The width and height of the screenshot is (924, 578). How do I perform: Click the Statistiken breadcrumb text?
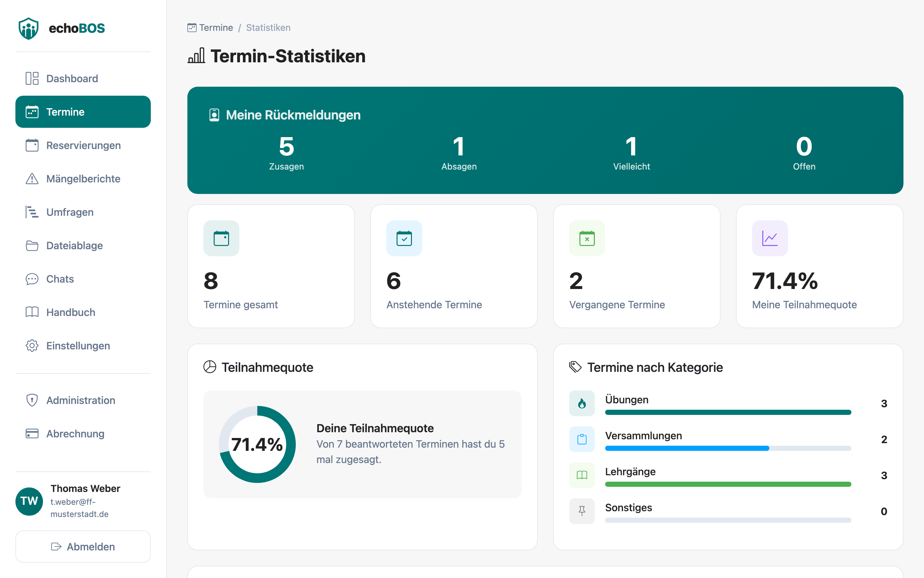pyautogui.click(x=268, y=28)
